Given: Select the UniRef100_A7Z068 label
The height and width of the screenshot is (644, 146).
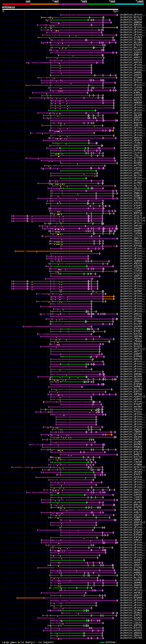Looking at the screenshot, I should point(131,171).
